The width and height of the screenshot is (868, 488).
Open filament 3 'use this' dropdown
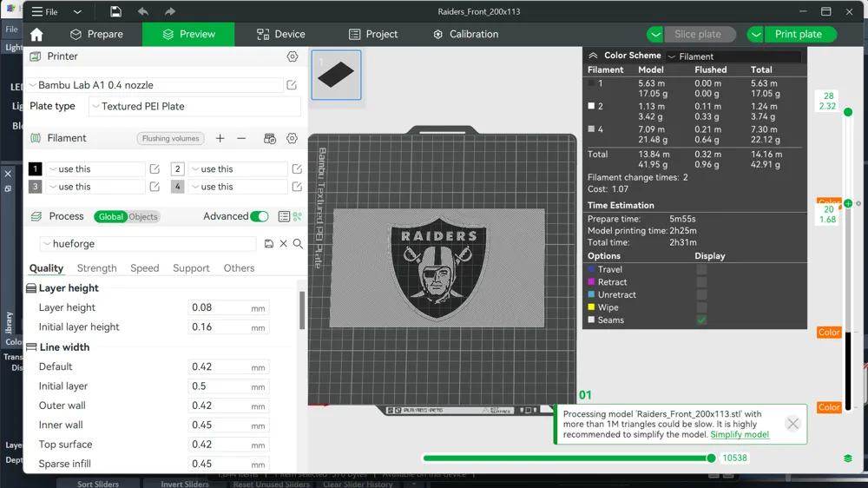[95, 187]
